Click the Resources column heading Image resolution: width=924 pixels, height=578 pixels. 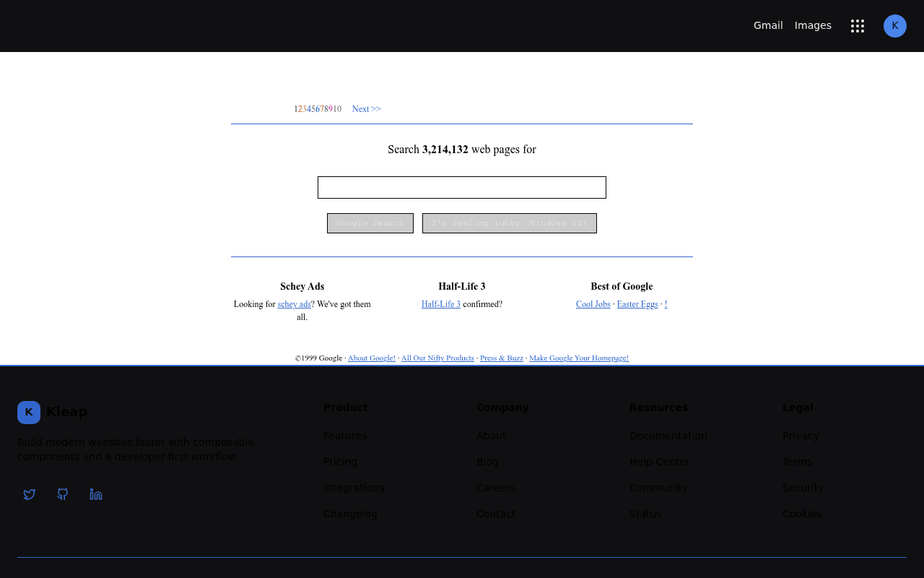(658, 407)
